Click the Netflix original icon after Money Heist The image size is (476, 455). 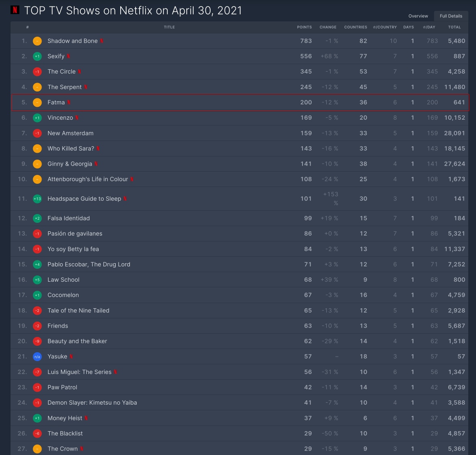point(86,418)
